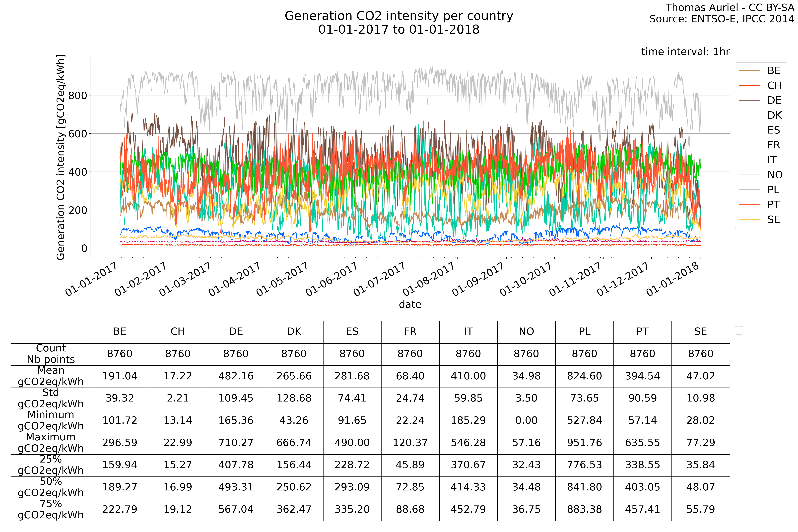Screen dimensions: 798x532
Task: Click the NO minimum cell 0.00
Action: (526, 420)
